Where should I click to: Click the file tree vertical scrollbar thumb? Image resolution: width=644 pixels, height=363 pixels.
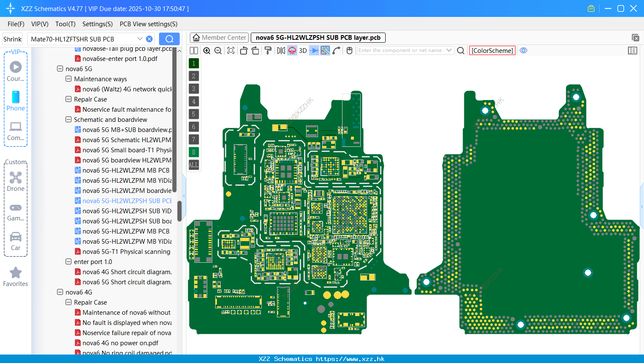coord(179,211)
